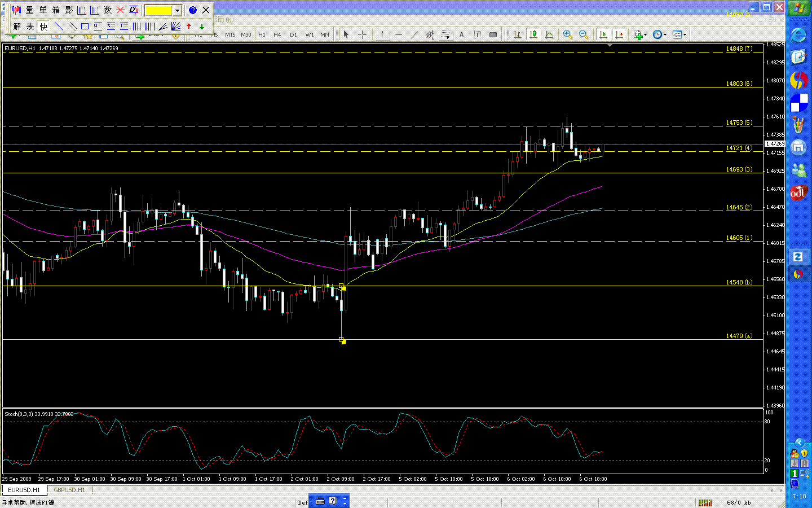
Task: Insert a red up arrow marker
Action: (189, 27)
